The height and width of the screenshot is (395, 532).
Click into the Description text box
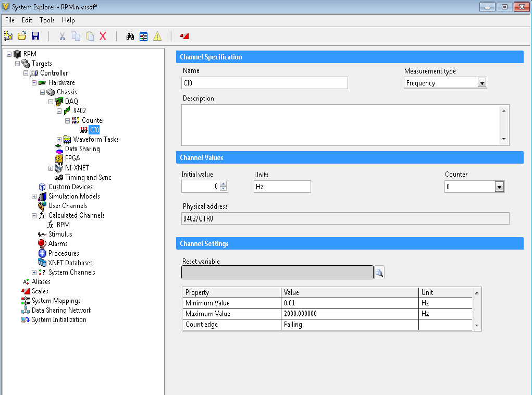coord(341,125)
